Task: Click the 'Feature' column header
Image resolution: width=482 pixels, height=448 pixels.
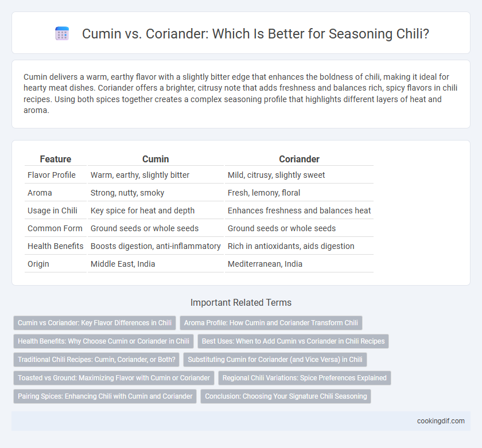Action: point(56,159)
